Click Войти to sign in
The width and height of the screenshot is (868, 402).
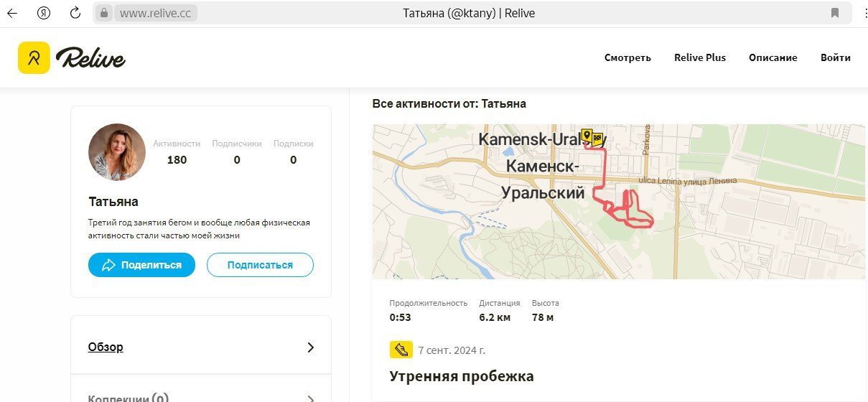(836, 57)
